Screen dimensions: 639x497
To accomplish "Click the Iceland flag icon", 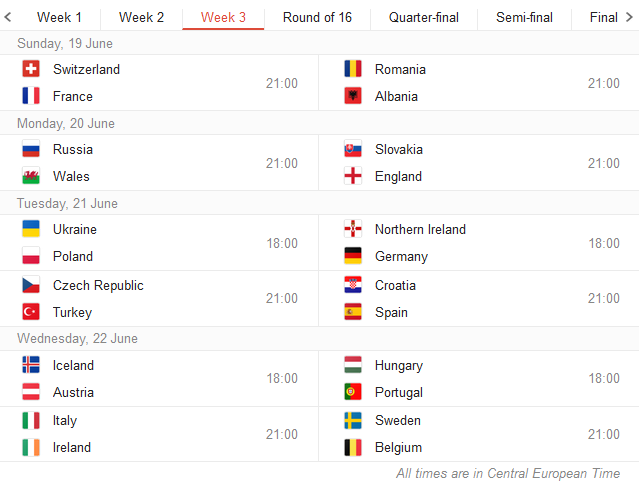I will (x=31, y=365).
